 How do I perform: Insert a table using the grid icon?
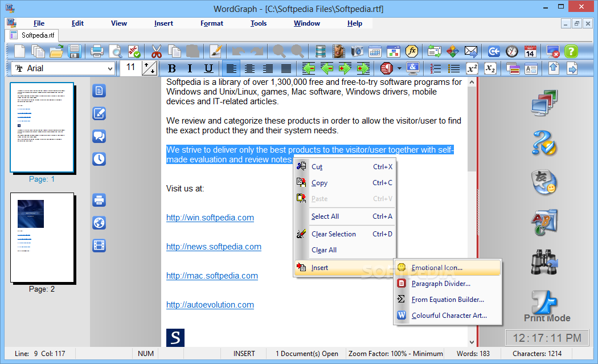(375, 51)
